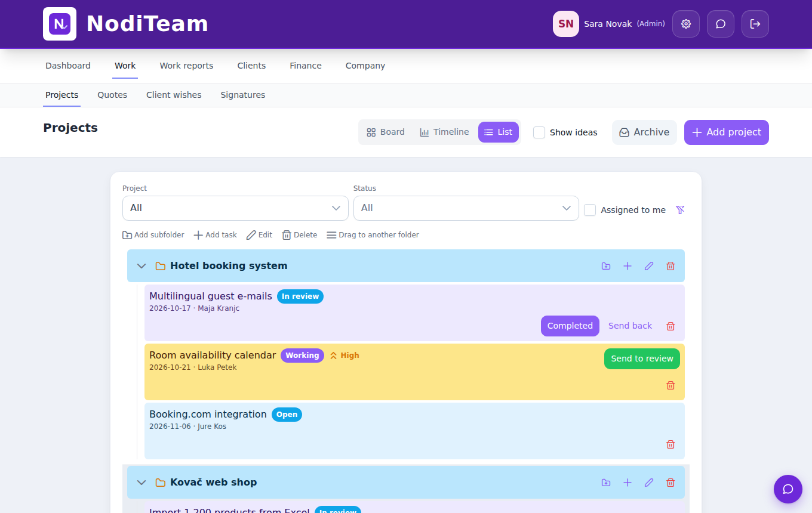This screenshot has width=812, height=513.
Task: Delete the Hotel booking system folder
Action: [670, 266]
